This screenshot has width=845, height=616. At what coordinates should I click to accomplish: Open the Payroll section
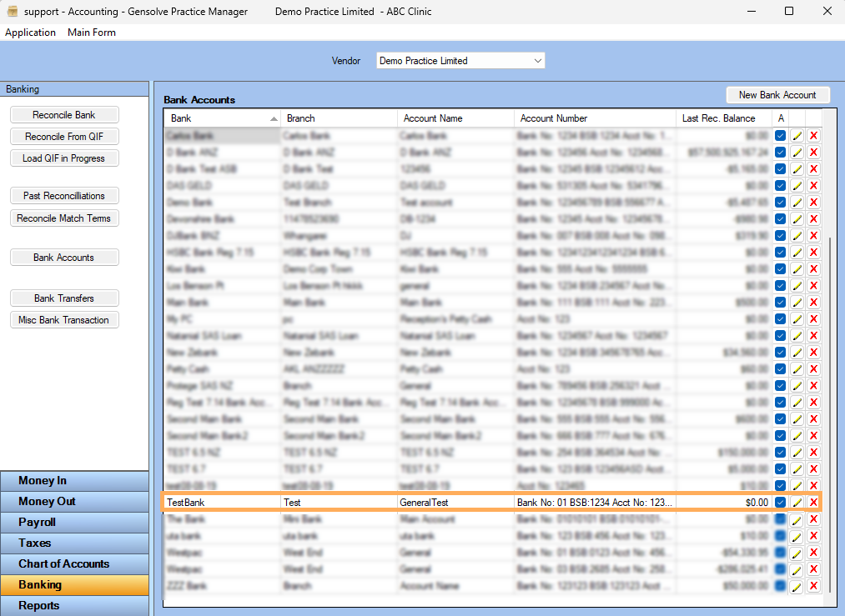(x=74, y=523)
